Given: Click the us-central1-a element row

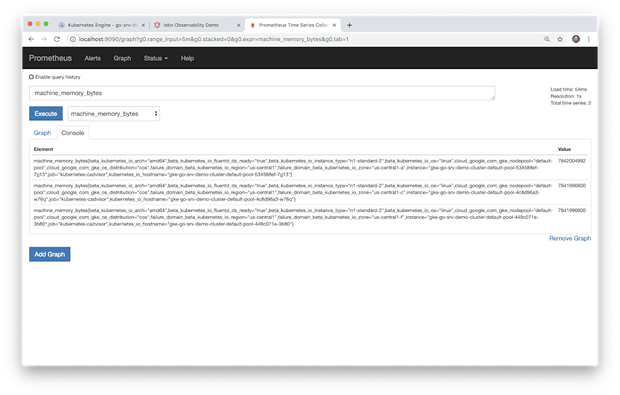Looking at the screenshot, I should 310,168.
